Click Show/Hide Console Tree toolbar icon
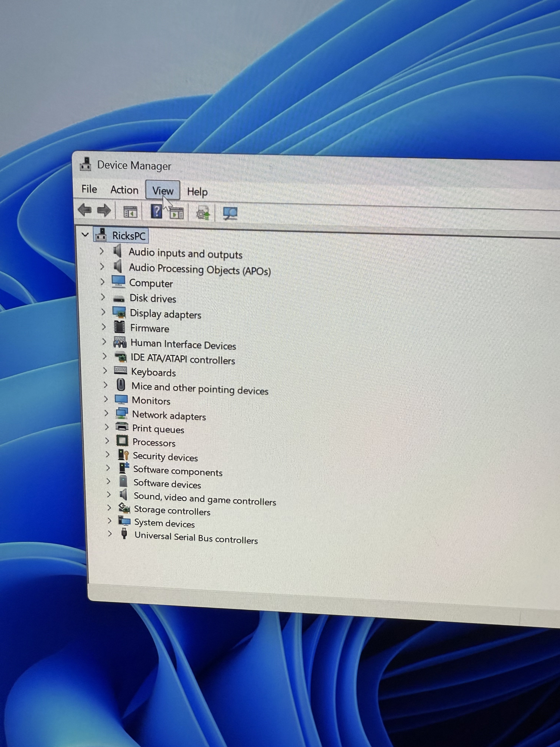 tap(130, 212)
